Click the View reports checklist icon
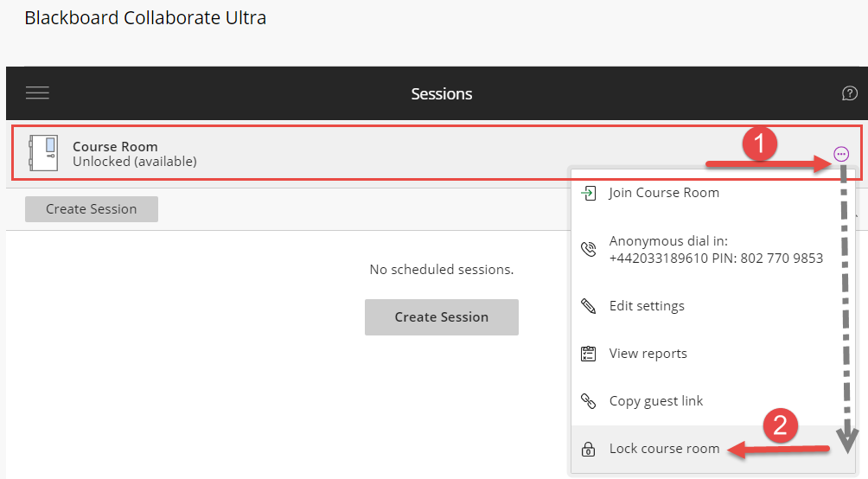The image size is (868, 479). [x=589, y=354]
